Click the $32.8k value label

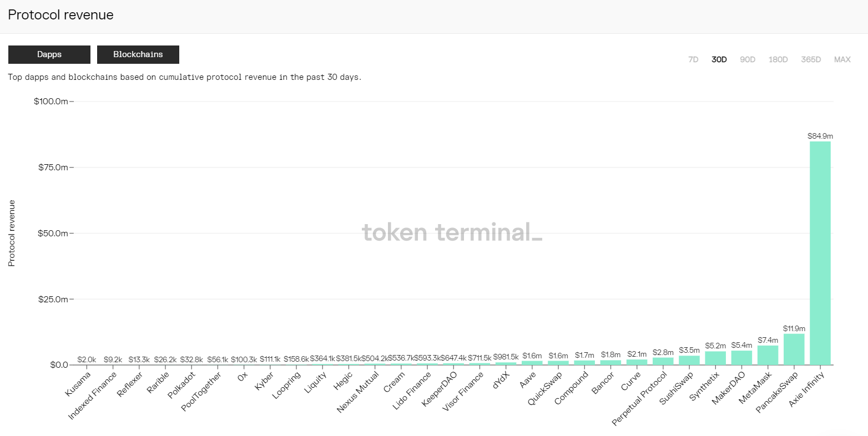191,359
